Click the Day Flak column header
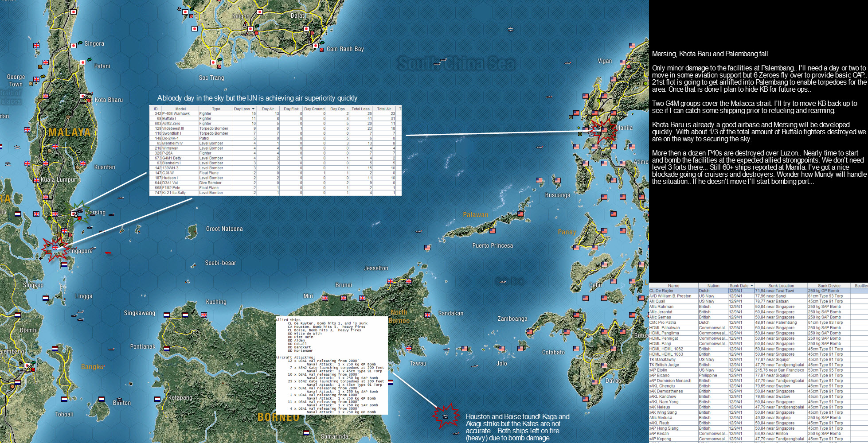 (291, 109)
